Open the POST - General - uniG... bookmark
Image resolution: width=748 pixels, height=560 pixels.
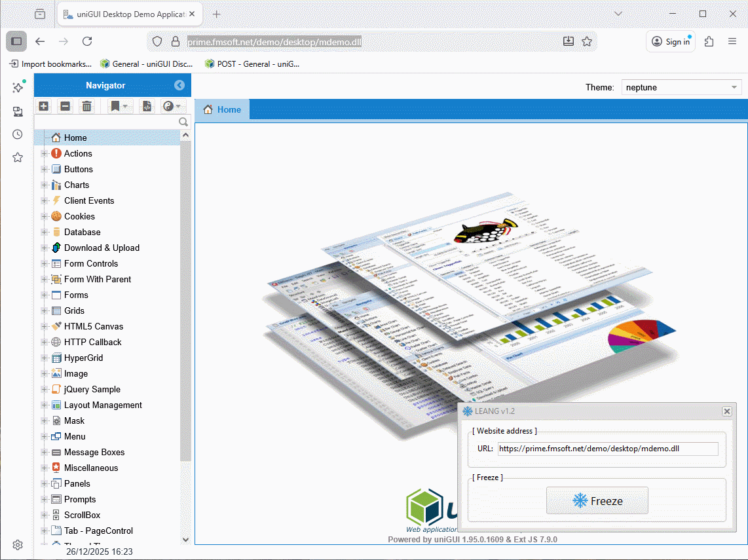(252, 64)
